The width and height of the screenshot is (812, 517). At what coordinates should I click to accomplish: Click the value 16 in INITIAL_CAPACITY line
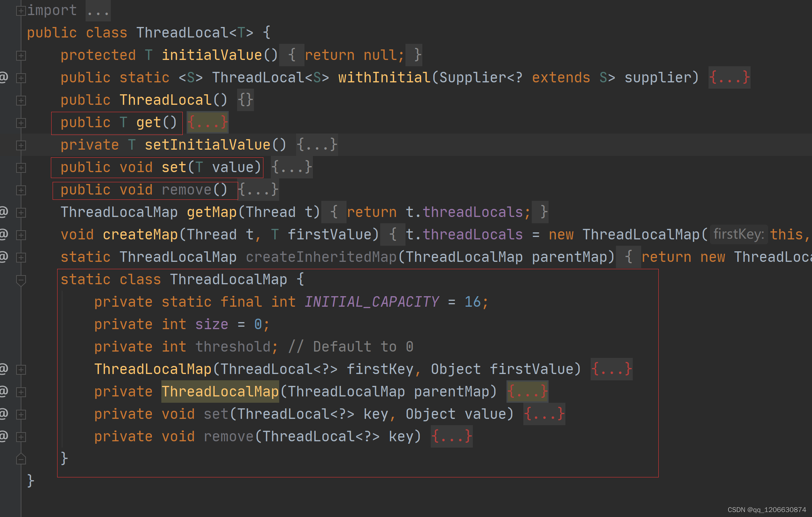pos(473,302)
